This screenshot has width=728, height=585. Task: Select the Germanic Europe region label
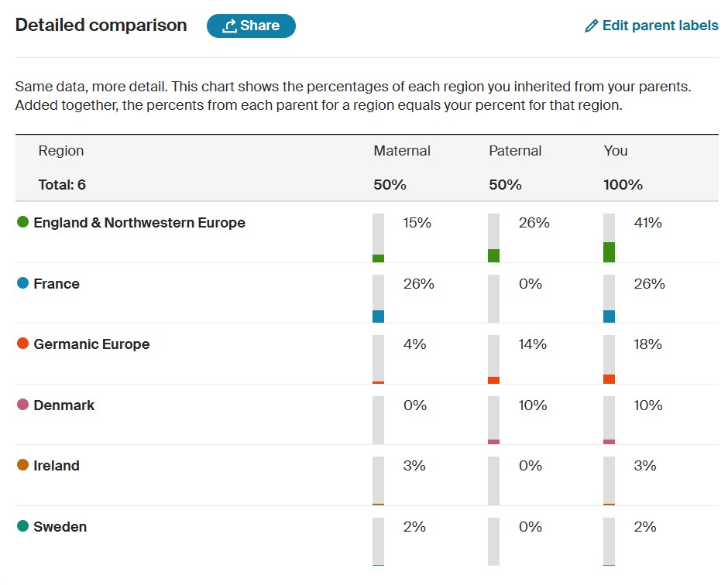click(91, 344)
